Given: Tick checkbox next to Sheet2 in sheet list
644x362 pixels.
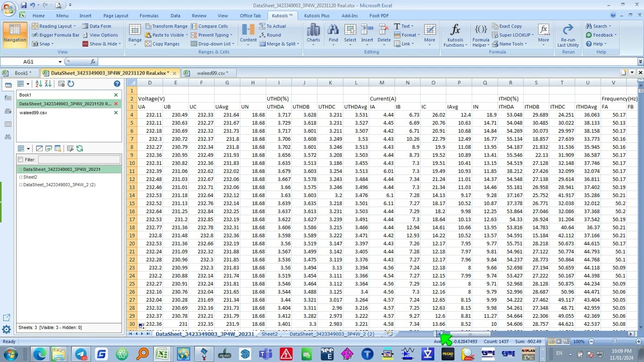Looking at the screenshot, I should tap(21, 177).
